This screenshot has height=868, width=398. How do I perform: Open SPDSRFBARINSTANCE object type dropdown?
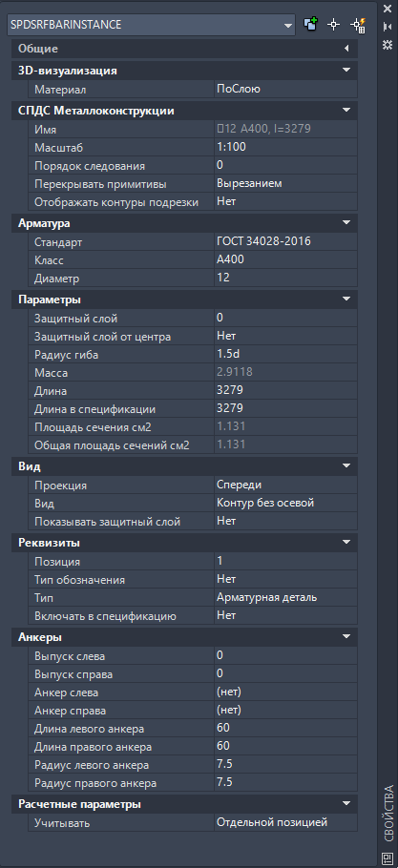151,25
